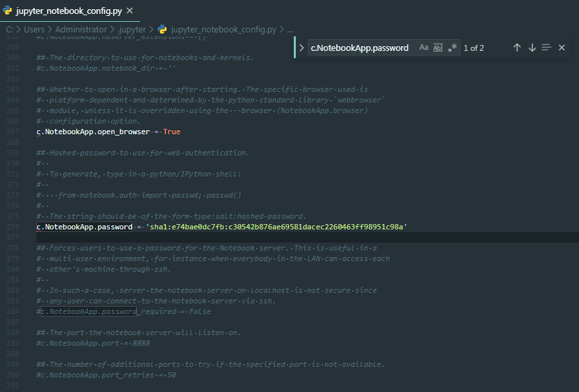Toggle Match Whole Word option
This screenshot has width=579, height=392.
pos(438,48)
